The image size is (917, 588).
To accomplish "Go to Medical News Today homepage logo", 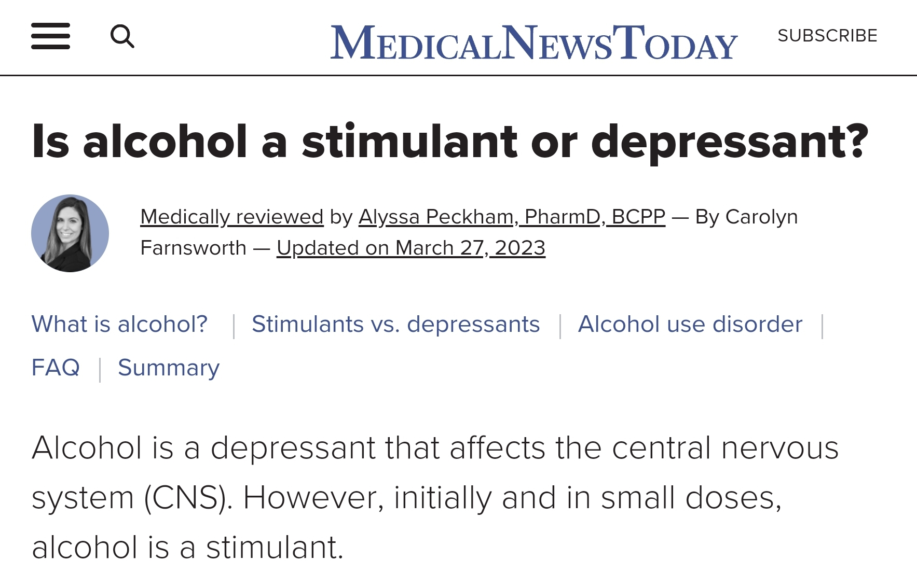I will pos(534,42).
